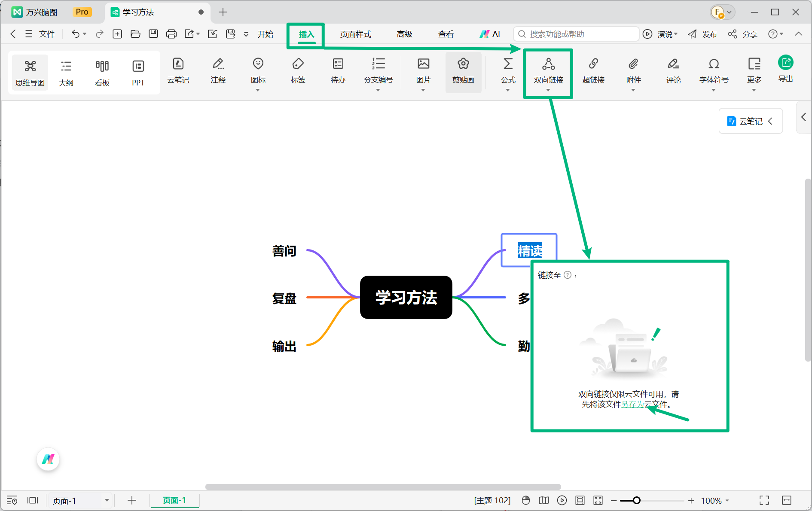
Task: Open the 云笔记 side panel button
Action: click(x=751, y=121)
